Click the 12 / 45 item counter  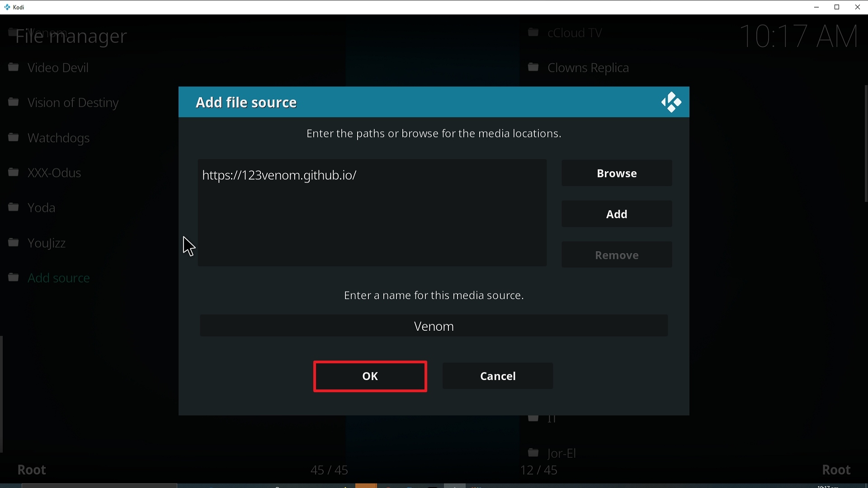point(539,470)
